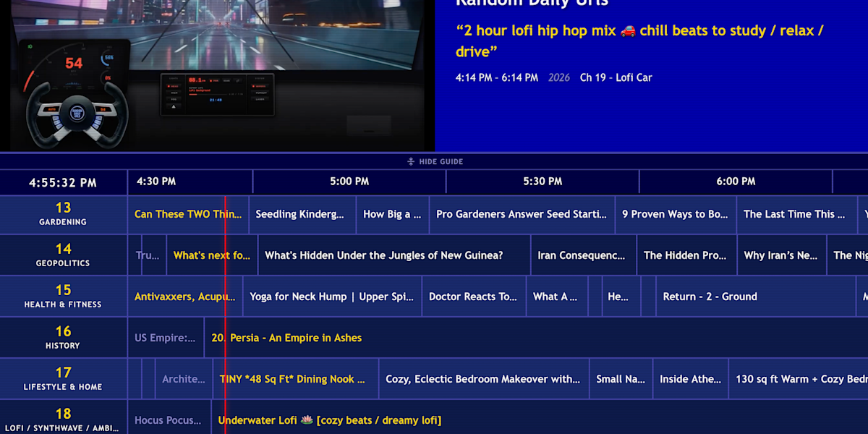This screenshot has width=868, height=434.
Task: Open "Underwater Lofi" cozy beats program
Action: point(330,420)
